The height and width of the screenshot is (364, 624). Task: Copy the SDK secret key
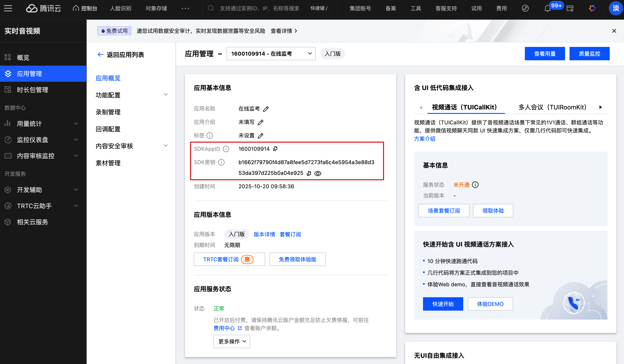(309, 173)
